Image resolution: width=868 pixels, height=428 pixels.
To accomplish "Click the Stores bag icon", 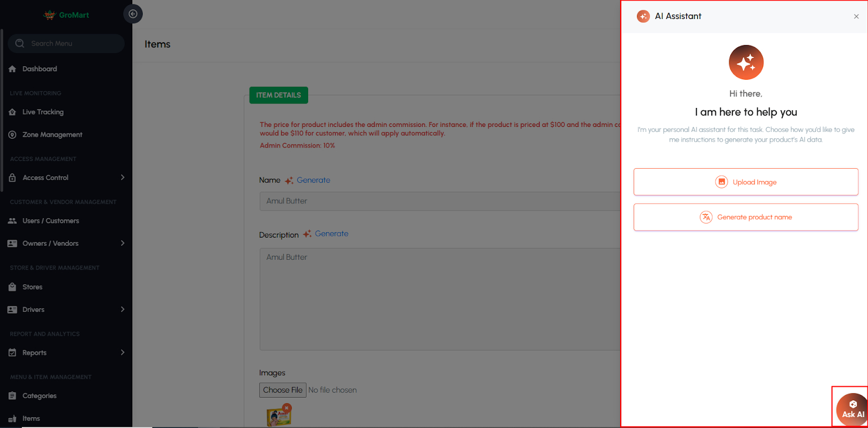I will click(12, 287).
